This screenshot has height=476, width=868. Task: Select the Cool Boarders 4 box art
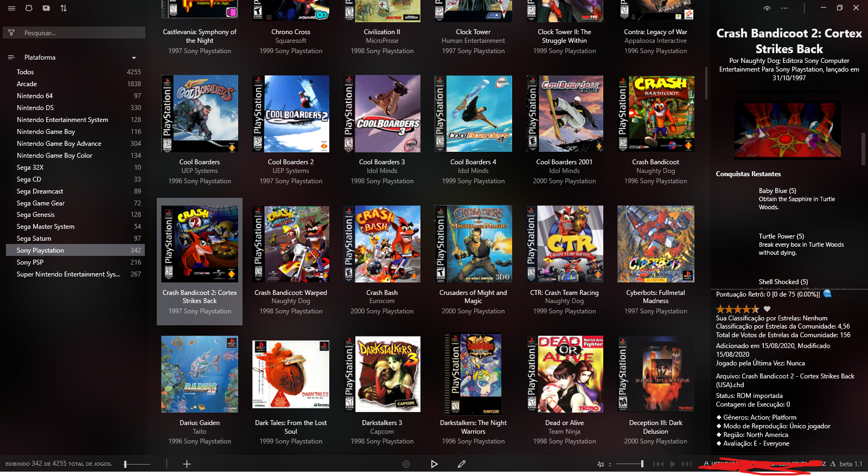(473, 114)
